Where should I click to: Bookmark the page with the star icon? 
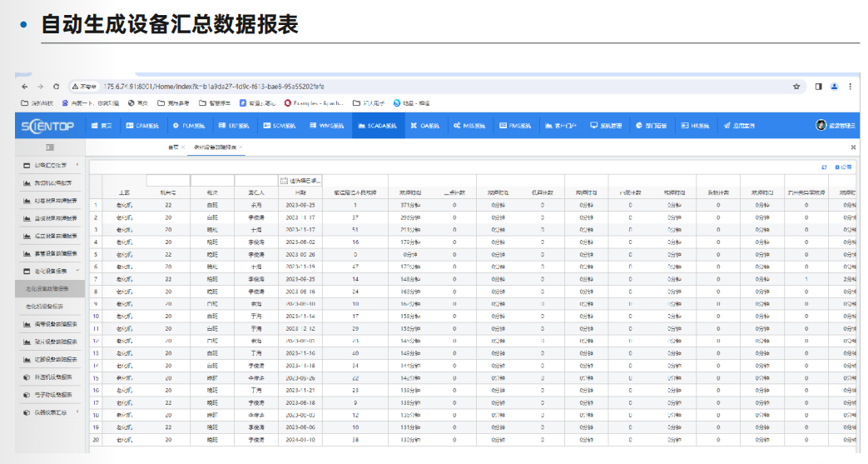[796, 87]
